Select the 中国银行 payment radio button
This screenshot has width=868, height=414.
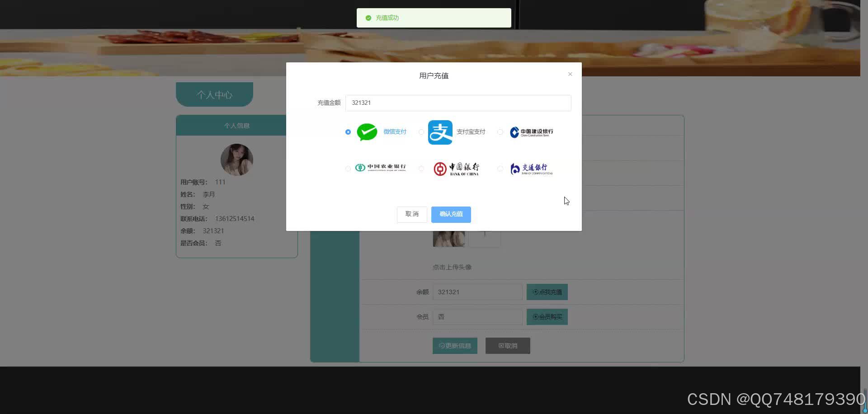click(421, 169)
